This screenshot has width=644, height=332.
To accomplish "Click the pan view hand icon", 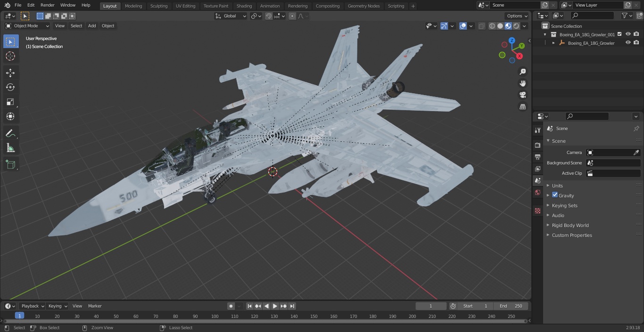I will (x=522, y=83).
